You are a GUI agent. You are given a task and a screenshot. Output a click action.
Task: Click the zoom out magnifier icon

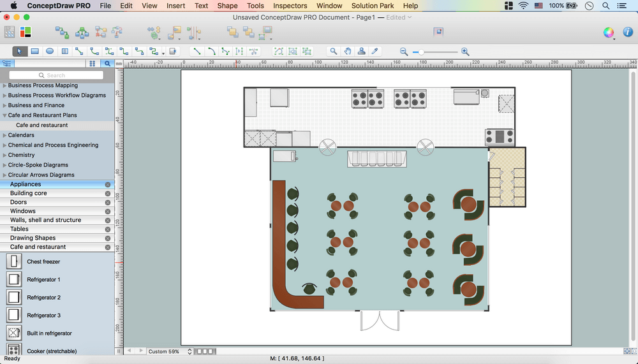click(x=404, y=52)
